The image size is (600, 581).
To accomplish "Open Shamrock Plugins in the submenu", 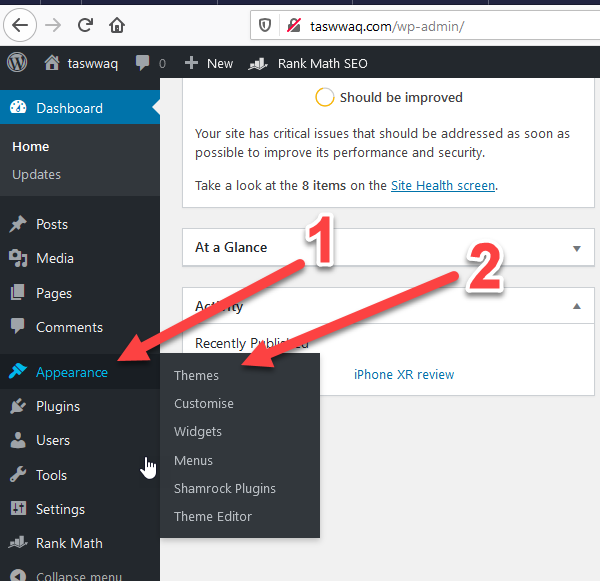I will click(x=225, y=488).
